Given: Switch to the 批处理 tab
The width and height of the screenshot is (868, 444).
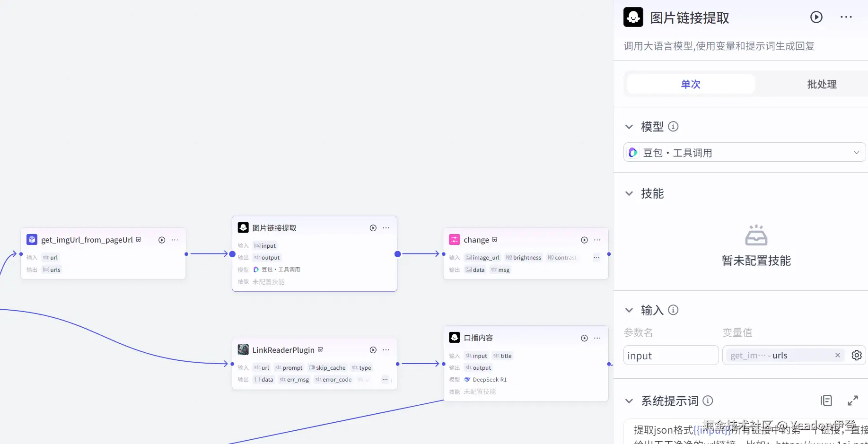Looking at the screenshot, I should (x=822, y=84).
